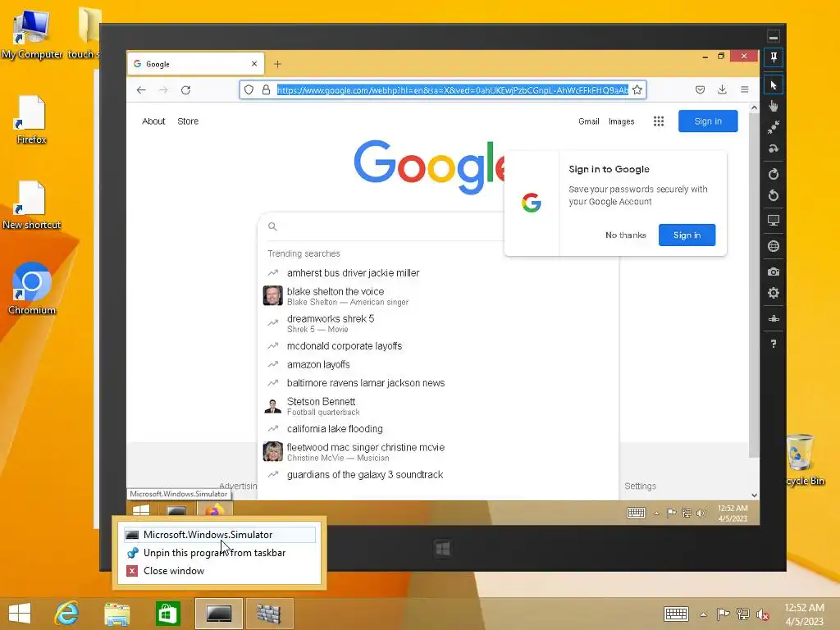Expand hidden tray icons inside the simulator

pos(657,514)
